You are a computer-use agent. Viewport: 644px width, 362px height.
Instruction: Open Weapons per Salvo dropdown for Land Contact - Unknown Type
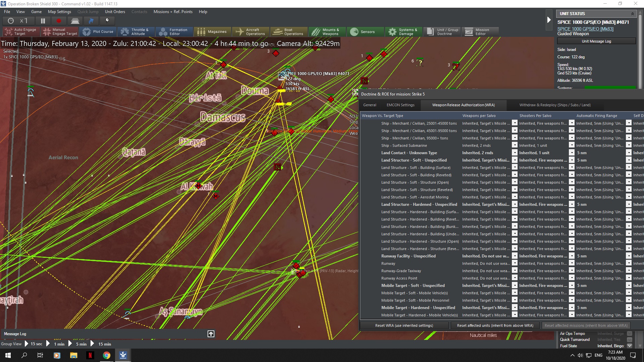515,153
